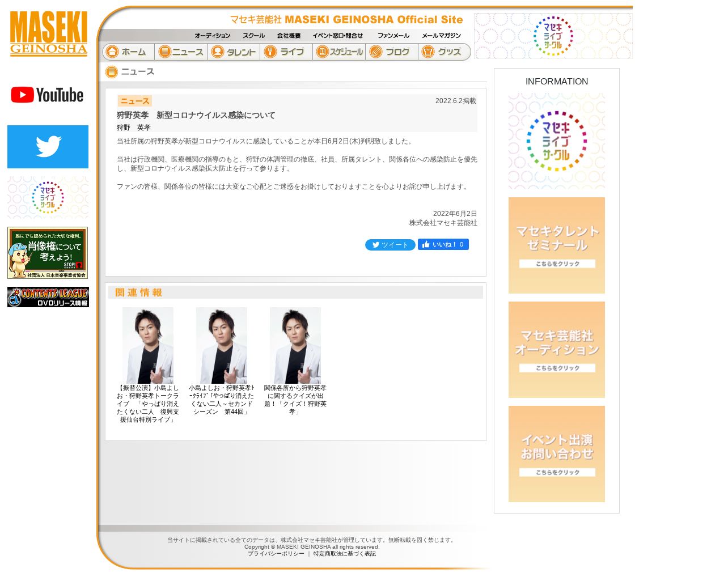
Task: Open the 振替公演 トークライブ related thumbnail
Action: 148,345
